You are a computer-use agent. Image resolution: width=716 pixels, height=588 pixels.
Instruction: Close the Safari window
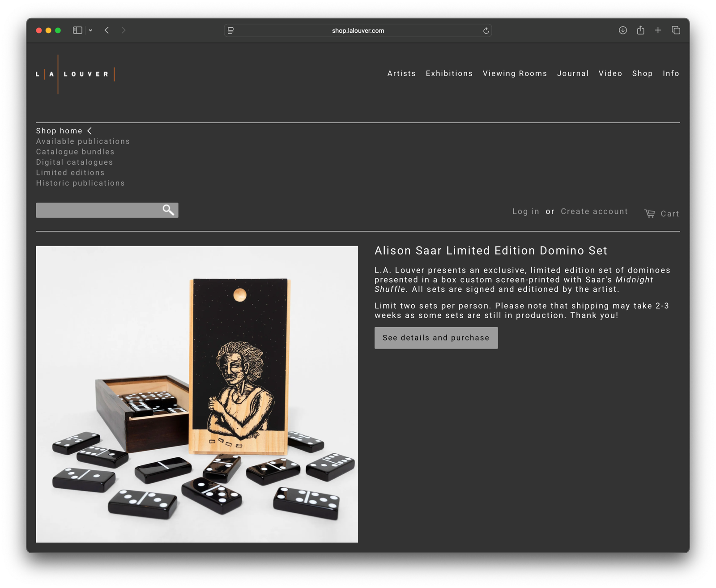(39, 30)
